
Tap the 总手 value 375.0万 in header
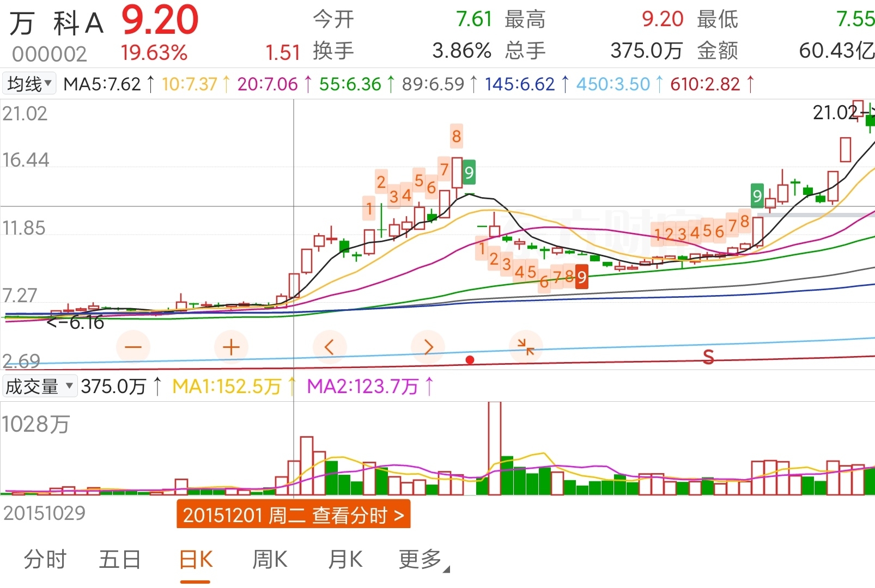pos(646,51)
